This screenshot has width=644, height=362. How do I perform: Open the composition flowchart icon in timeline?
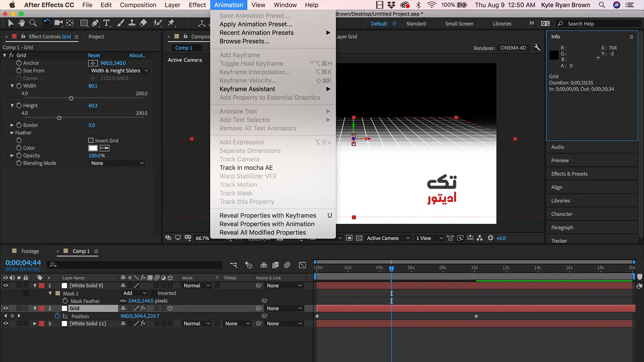[233, 265]
